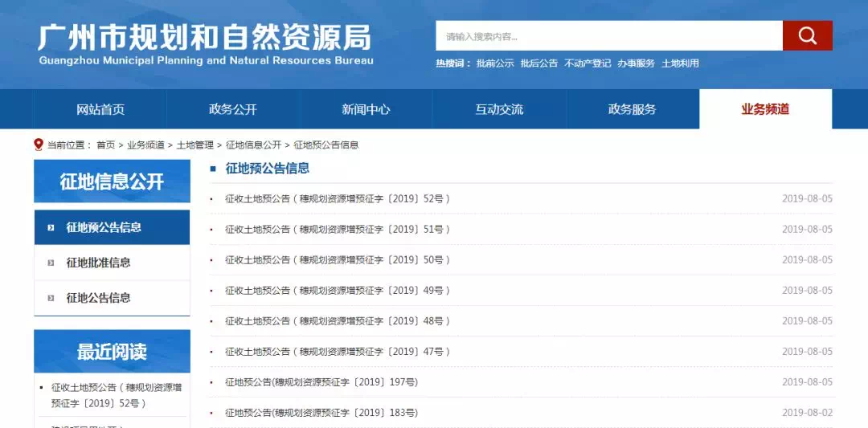
Task: Click arrow icon beside 征地批准信息
Action: tap(51, 263)
